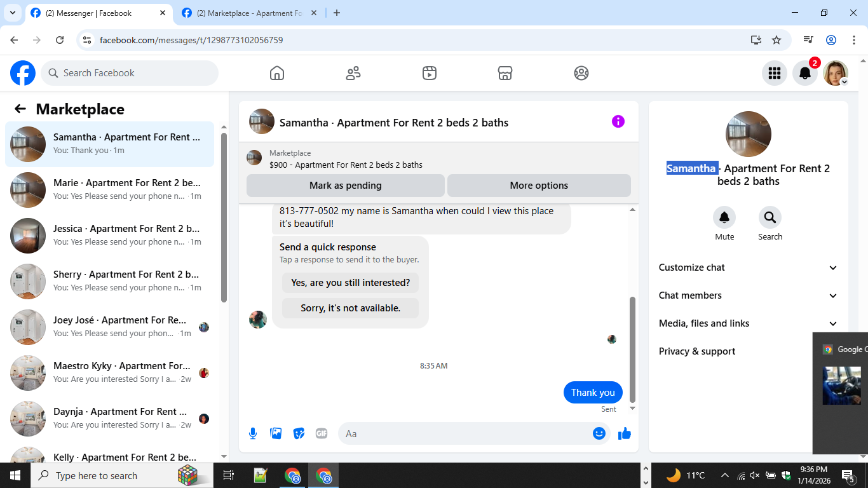This screenshot has width=868, height=488.
Task: Click the browser address bar URL
Action: (x=191, y=40)
